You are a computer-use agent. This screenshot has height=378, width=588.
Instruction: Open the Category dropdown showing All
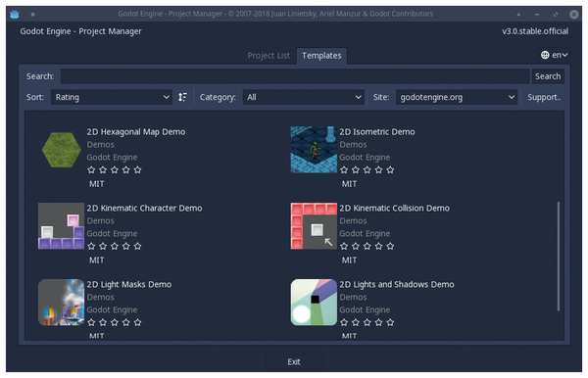(x=304, y=97)
